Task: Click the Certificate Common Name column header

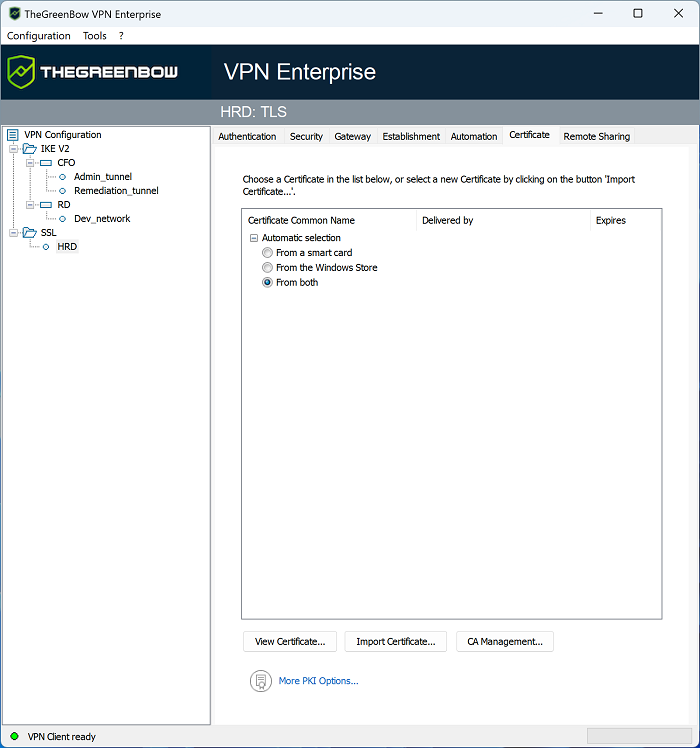Action: coord(329,220)
